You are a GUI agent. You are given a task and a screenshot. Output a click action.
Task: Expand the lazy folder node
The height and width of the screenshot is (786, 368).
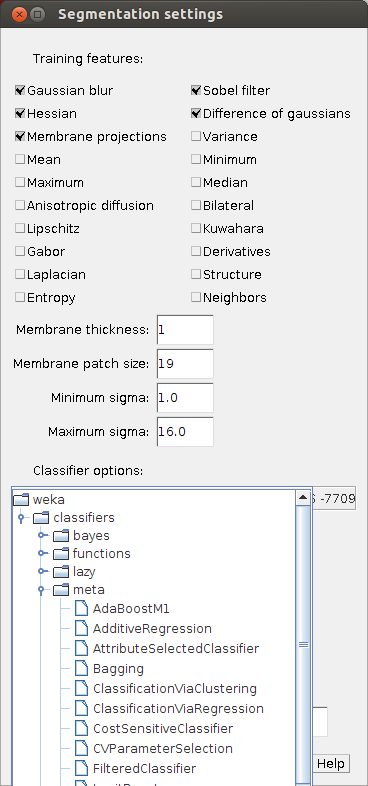(42, 571)
